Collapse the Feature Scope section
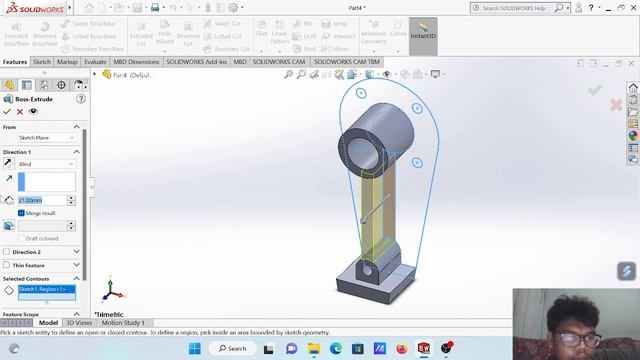Viewport: 640px width, 360px height. (x=76, y=314)
